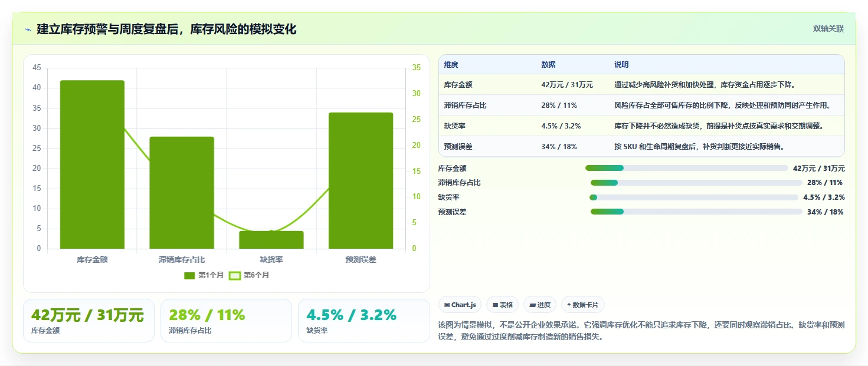Image resolution: width=868 pixels, height=366 pixels.
Task: Click the 缺货率 progress bar
Action: [694, 197]
